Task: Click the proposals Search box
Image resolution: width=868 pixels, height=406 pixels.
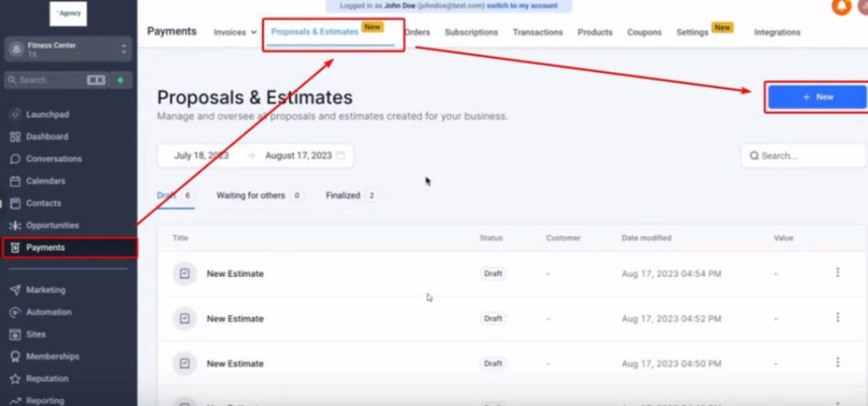Action: click(x=804, y=156)
